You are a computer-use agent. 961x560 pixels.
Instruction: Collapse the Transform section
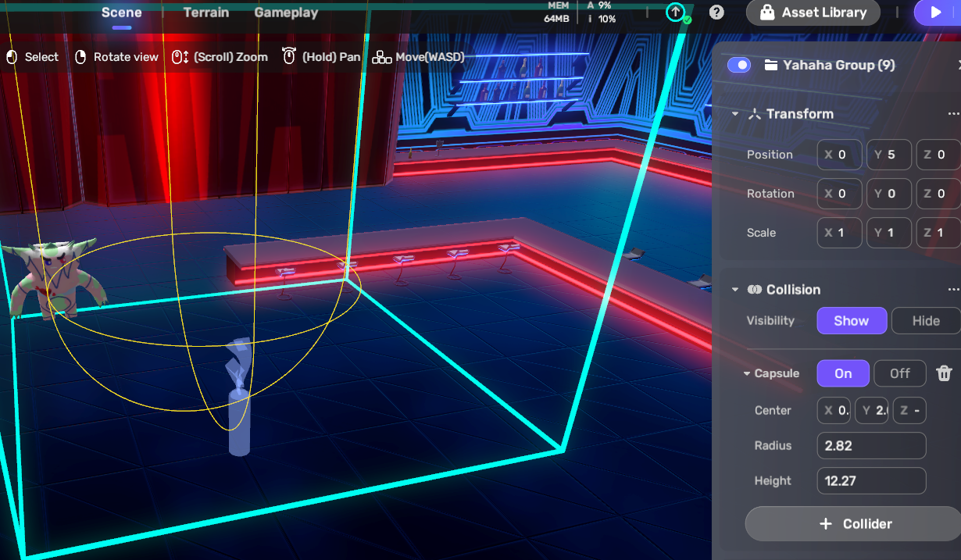click(x=735, y=114)
